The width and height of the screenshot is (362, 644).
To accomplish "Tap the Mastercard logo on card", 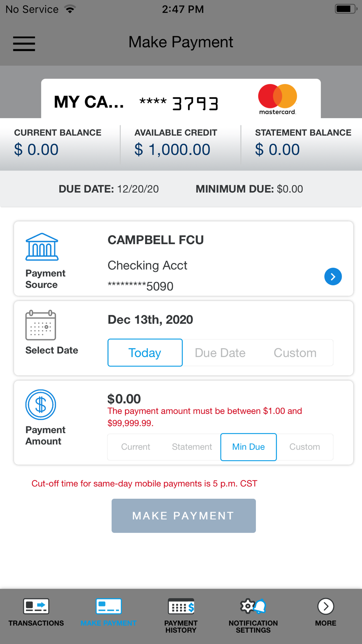I will 277,99.
